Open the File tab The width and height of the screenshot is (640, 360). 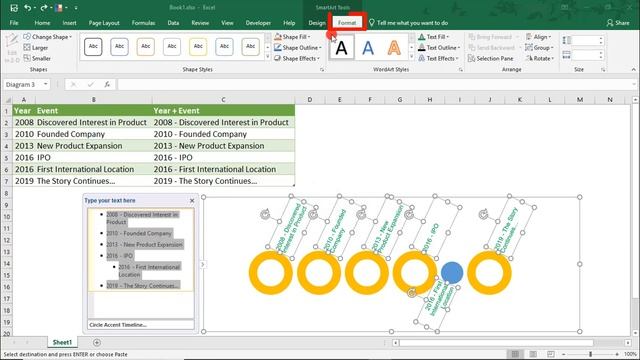coord(14,23)
